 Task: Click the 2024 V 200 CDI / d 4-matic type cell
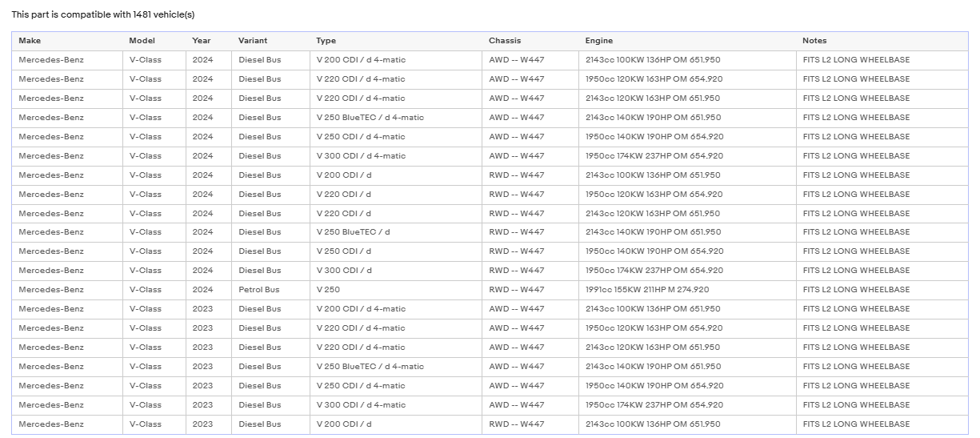(x=395, y=60)
